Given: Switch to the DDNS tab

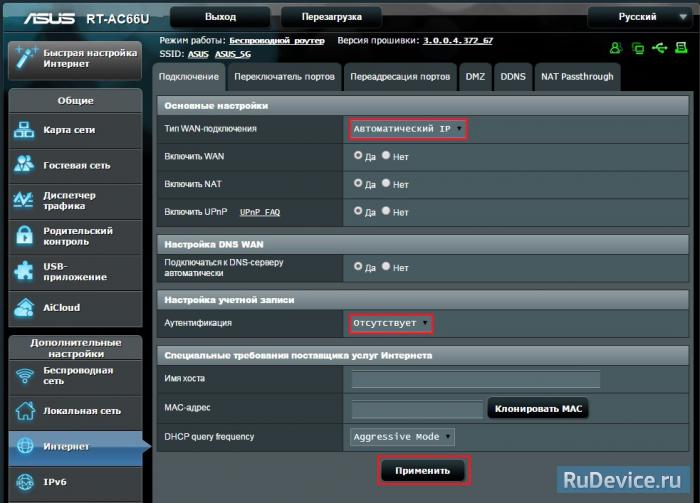Looking at the screenshot, I should click(513, 77).
